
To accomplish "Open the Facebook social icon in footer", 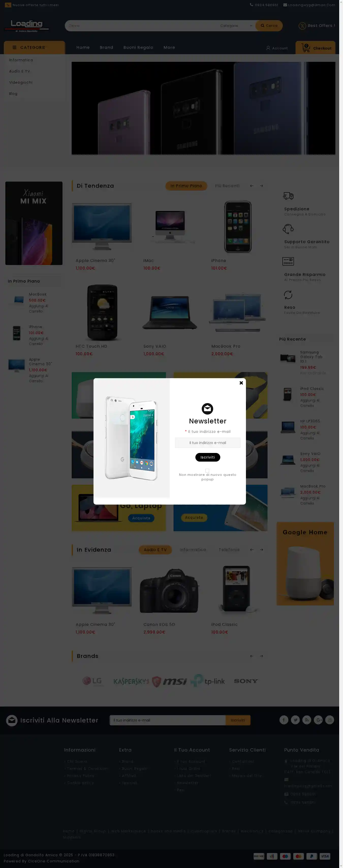I will tap(284, 720).
